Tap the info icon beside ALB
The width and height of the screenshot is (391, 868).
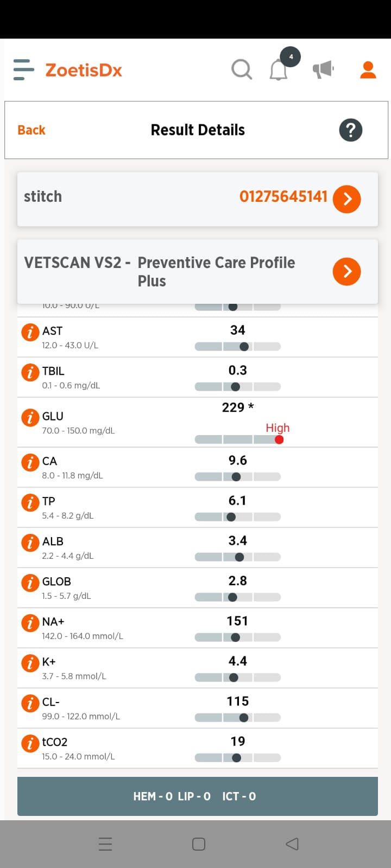pyautogui.click(x=30, y=542)
